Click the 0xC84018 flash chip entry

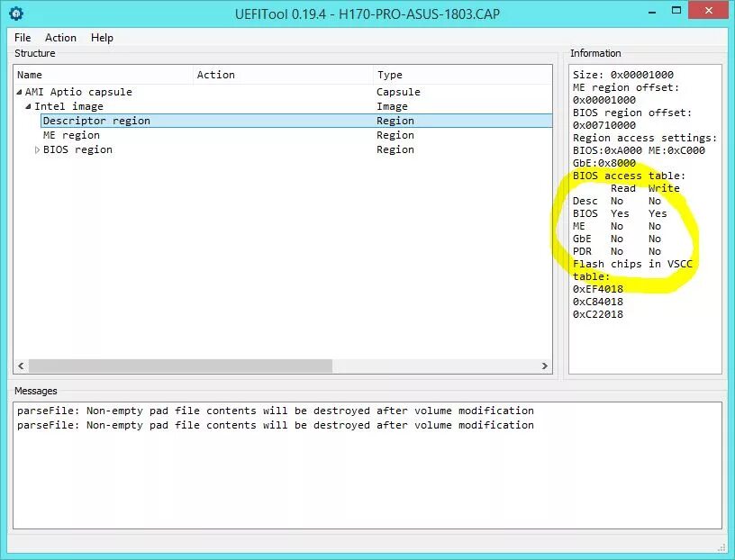tap(598, 302)
